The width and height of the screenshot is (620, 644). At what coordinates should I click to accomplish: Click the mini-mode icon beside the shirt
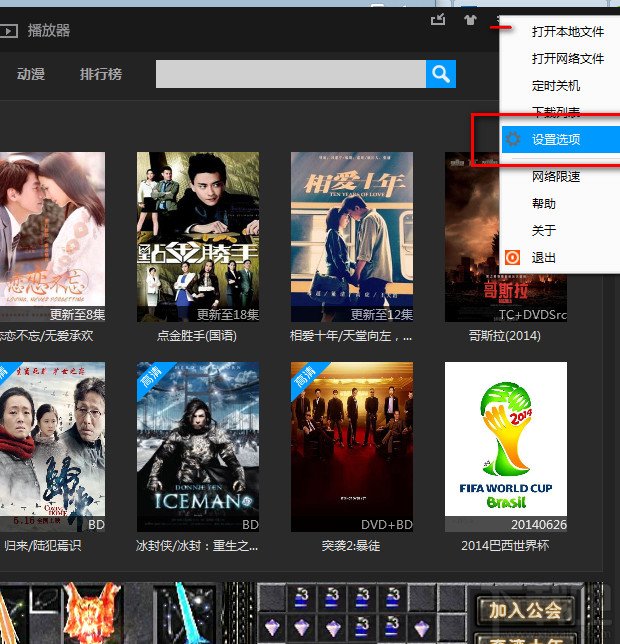(438, 19)
